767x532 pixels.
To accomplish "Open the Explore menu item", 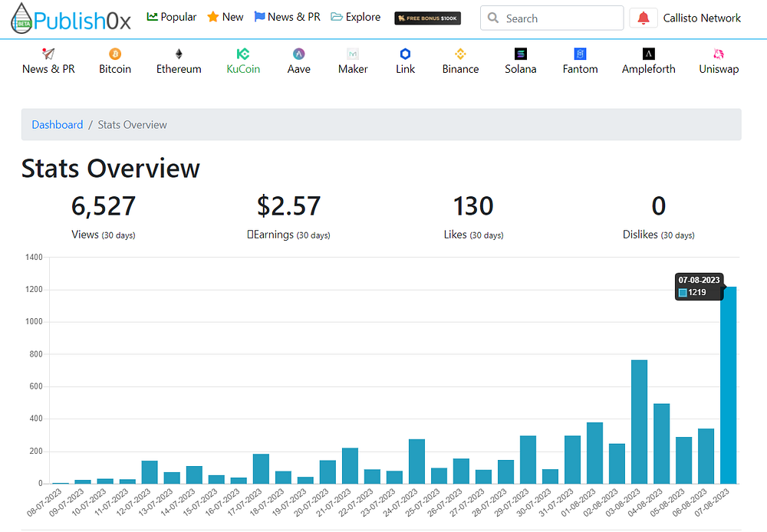I will (356, 17).
